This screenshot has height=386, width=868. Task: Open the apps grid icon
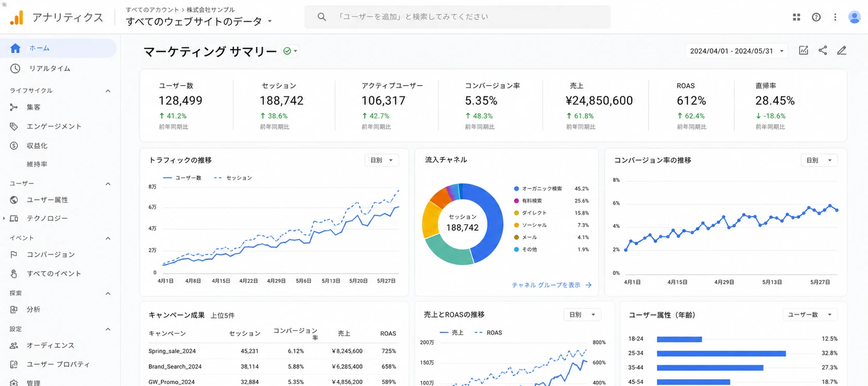coord(796,17)
